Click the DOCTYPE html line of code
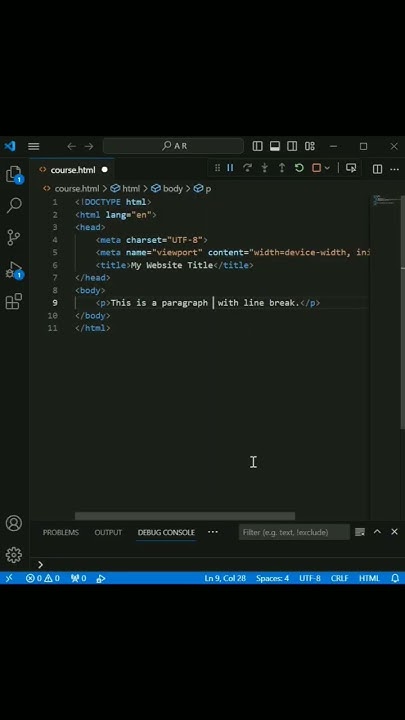 point(113,202)
